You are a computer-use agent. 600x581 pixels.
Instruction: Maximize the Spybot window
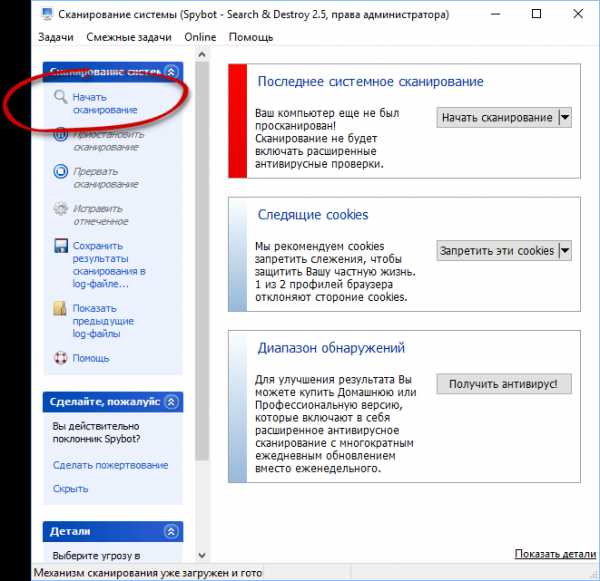click(536, 14)
